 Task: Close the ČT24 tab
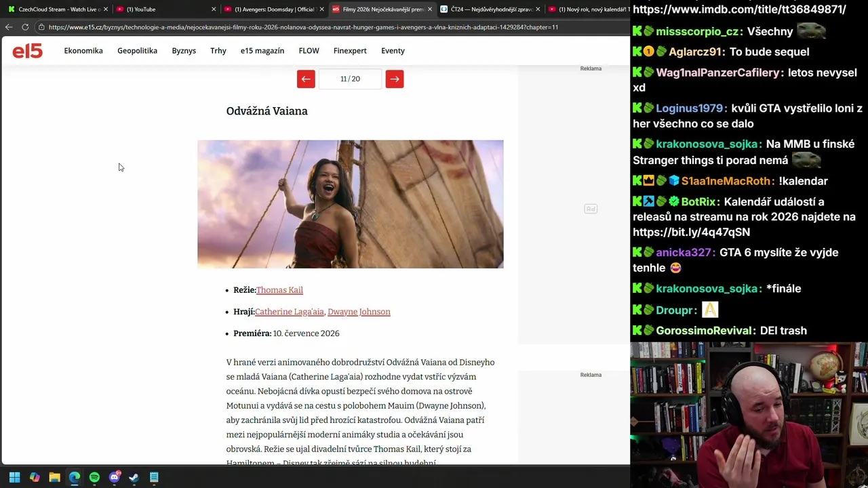coord(538,9)
